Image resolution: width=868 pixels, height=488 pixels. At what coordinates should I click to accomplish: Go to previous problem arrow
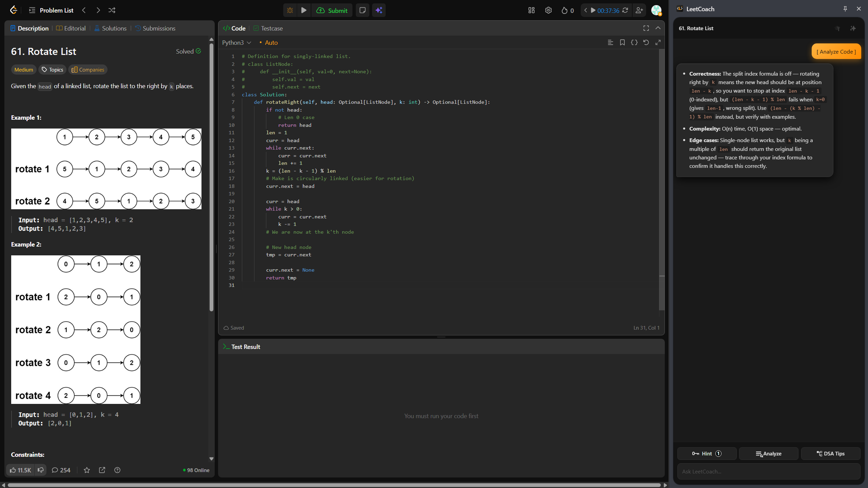tap(84, 10)
